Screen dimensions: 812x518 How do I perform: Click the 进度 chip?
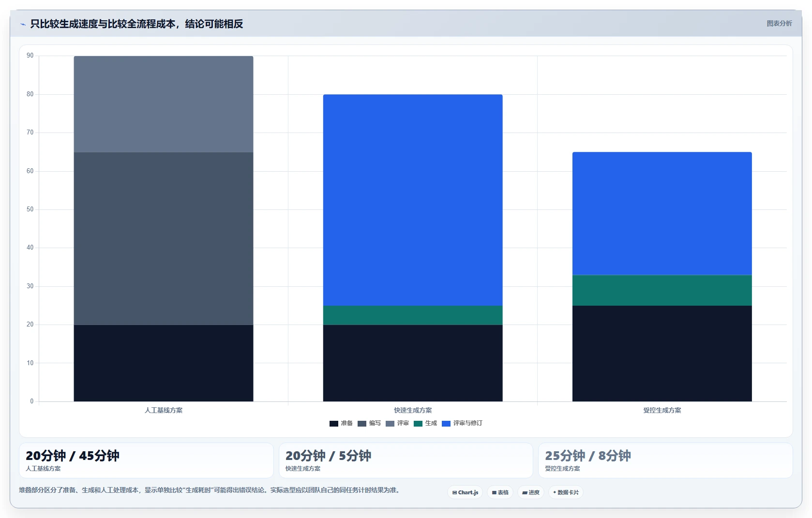pos(531,492)
